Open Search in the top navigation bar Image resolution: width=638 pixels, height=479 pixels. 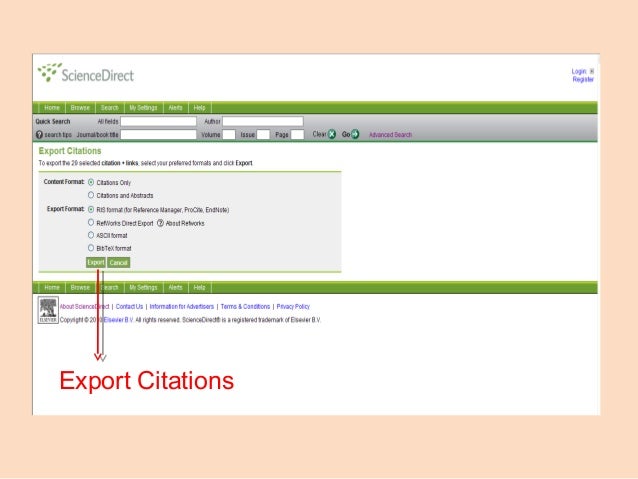pyautogui.click(x=109, y=108)
